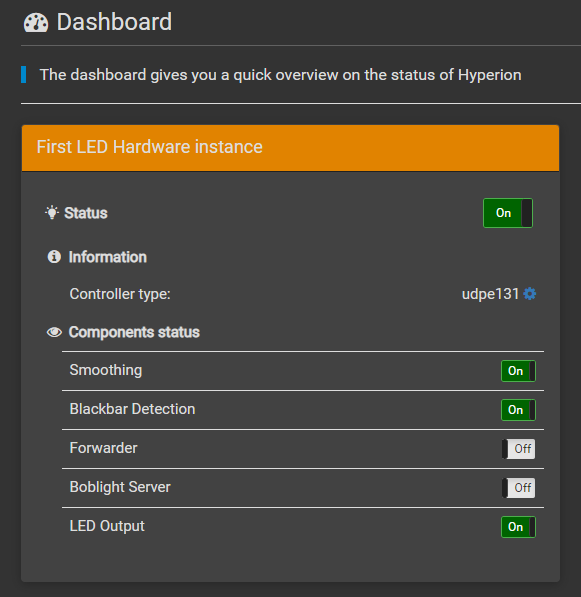
Task: Click the eye icon beside Components status
Action: 54,332
